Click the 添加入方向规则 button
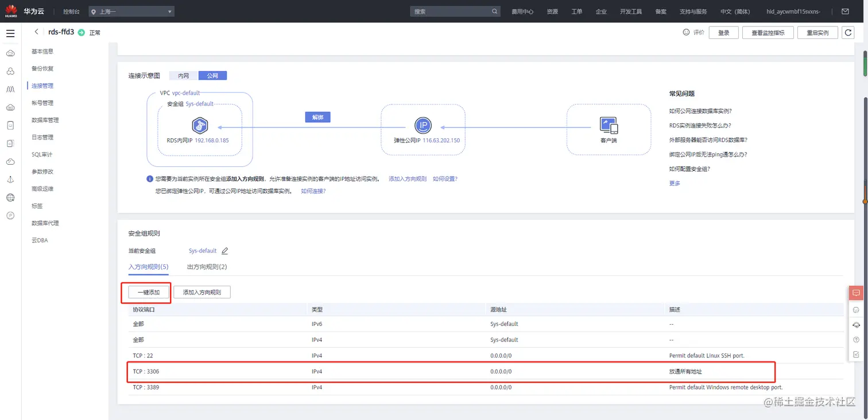868x420 pixels. coord(202,293)
